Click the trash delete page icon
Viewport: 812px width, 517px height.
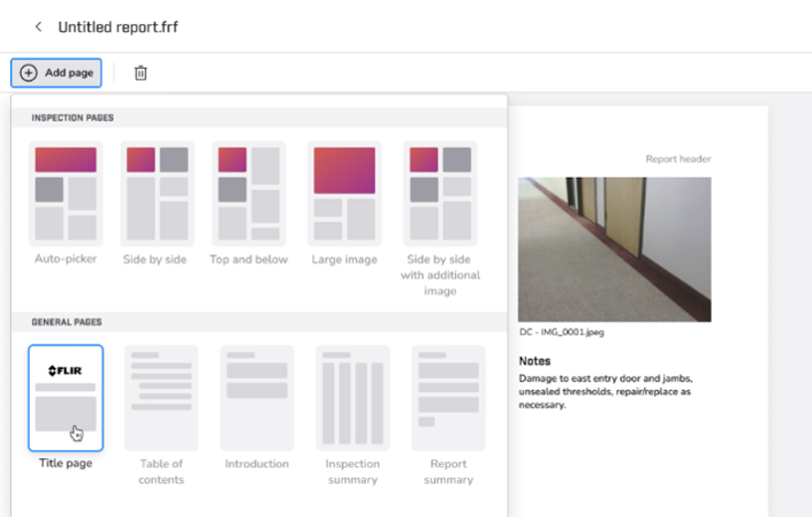click(141, 73)
